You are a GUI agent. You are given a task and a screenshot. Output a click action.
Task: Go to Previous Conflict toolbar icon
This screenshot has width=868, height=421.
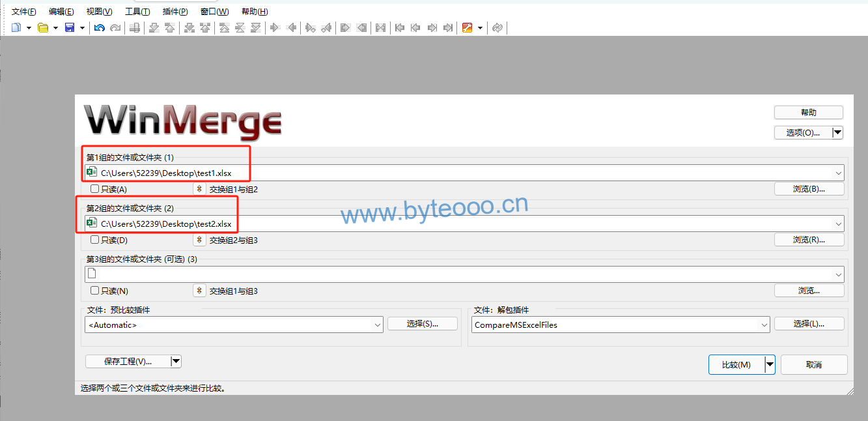pos(205,27)
